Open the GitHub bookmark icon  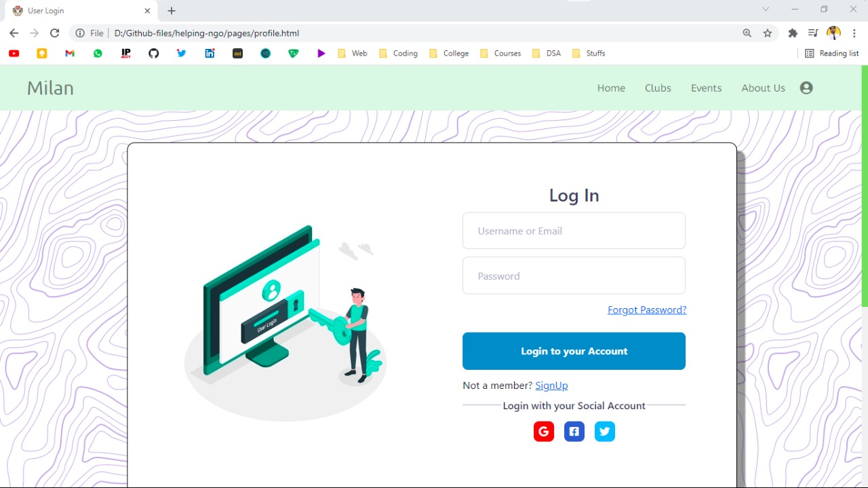[x=154, y=53]
